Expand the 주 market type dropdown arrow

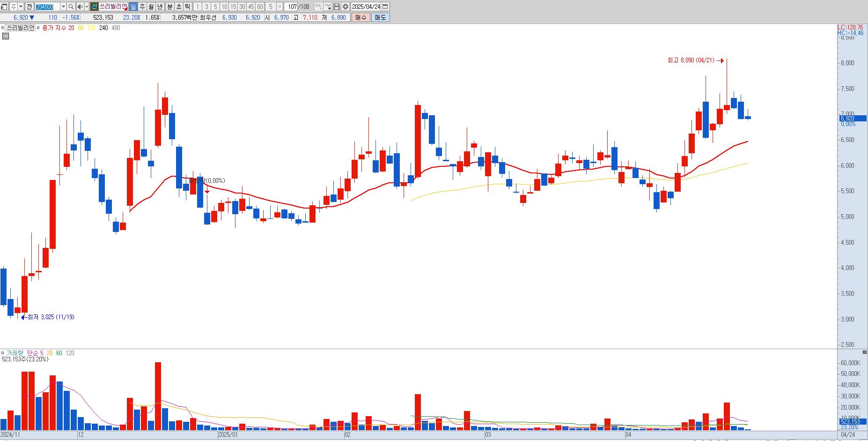tap(21, 7)
